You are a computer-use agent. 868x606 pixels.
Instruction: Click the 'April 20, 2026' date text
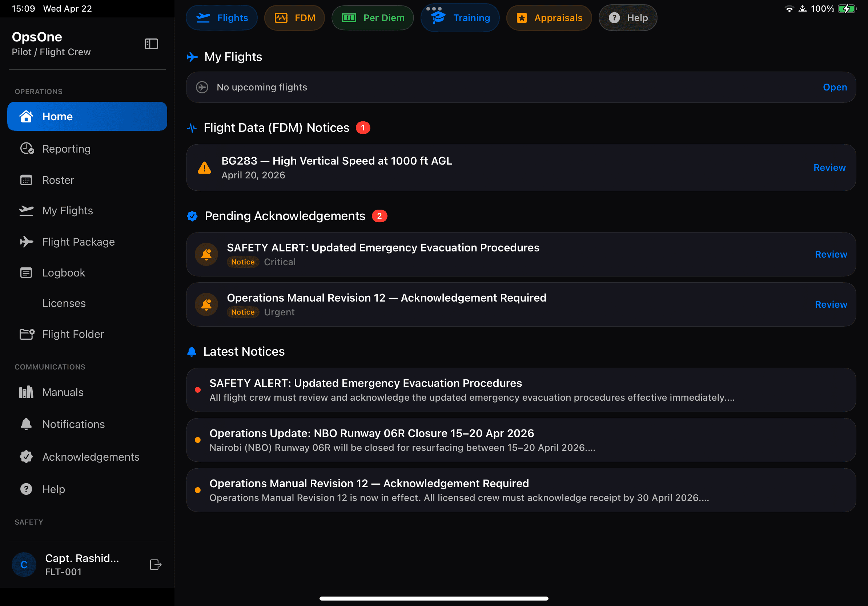253,175
